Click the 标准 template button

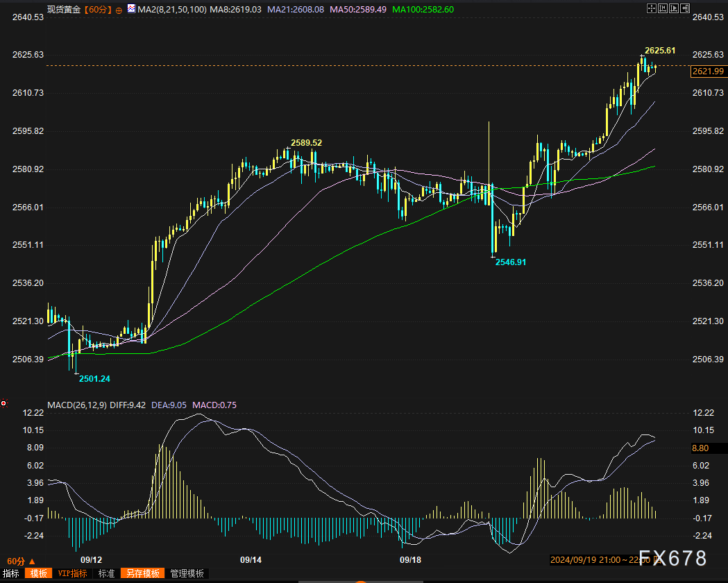(106, 573)
